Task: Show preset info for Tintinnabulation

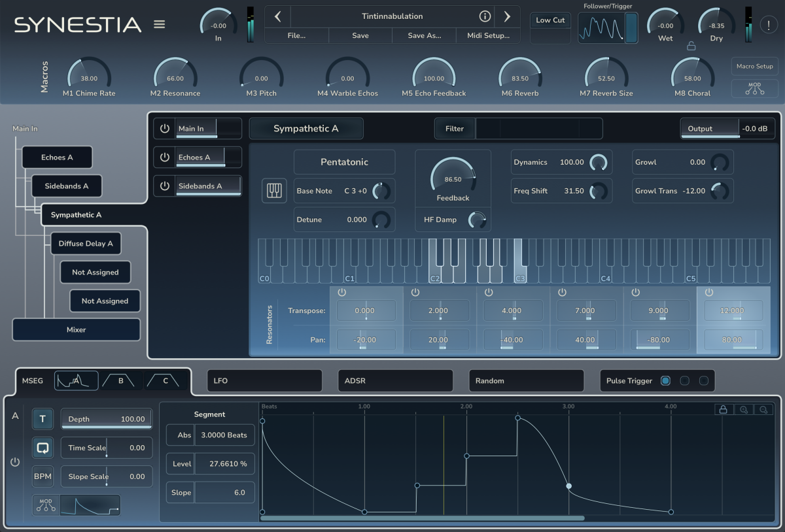Action: pyautogui.click(x=485, y=16)
